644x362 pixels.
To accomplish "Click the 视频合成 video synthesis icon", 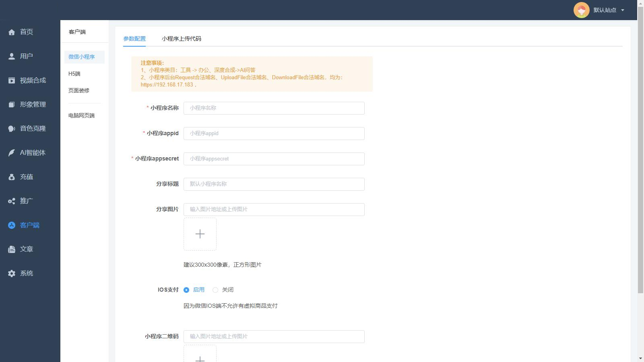I will 11,80.
